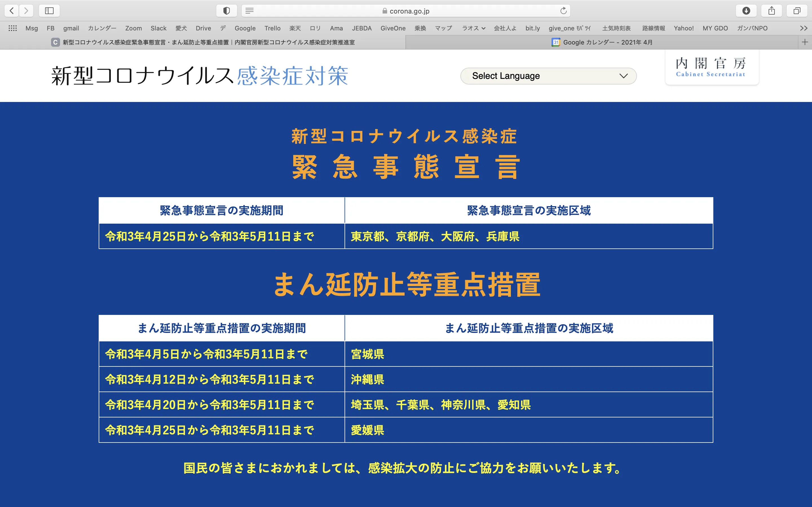Open the gmail bookmark
Viewport: 812px width, 507px height.
pos(71,28)
